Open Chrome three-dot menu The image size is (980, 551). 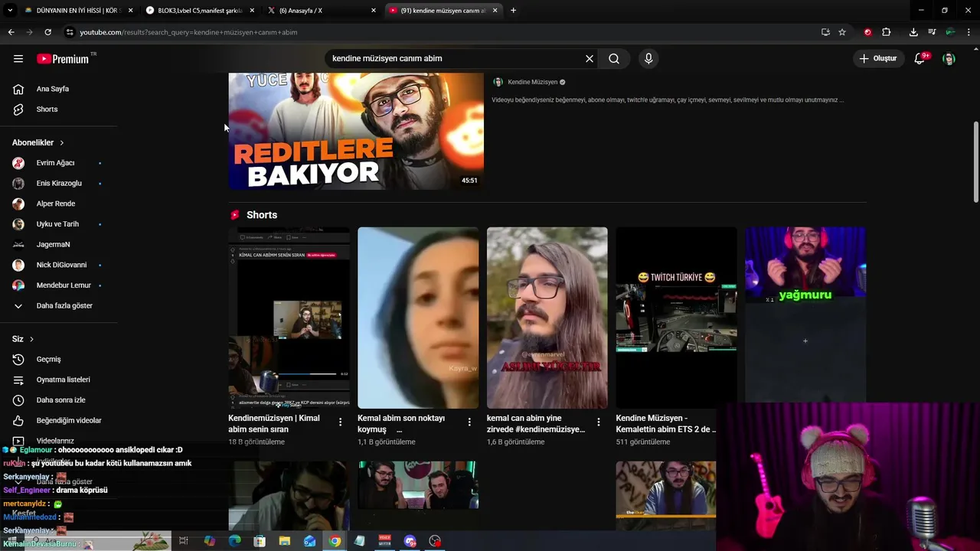(969, 32)
